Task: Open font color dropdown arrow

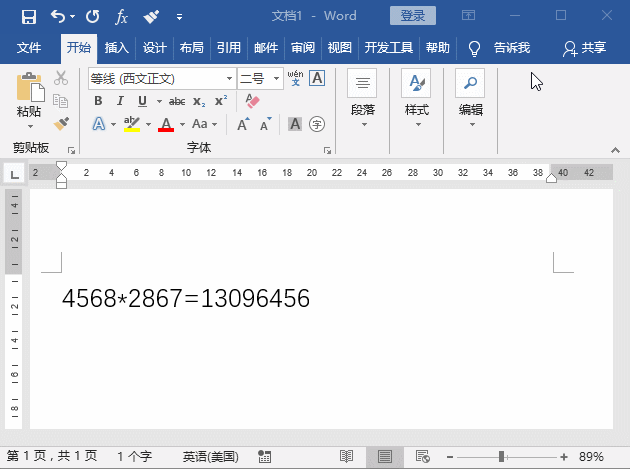Action: [x=182, y=125]
